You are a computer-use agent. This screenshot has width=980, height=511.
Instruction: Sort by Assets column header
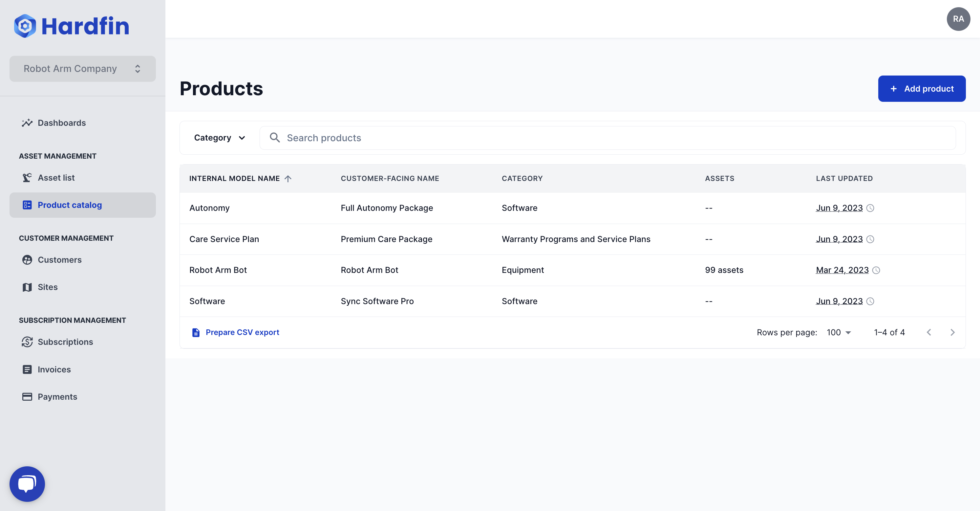(x=719, y=179)
